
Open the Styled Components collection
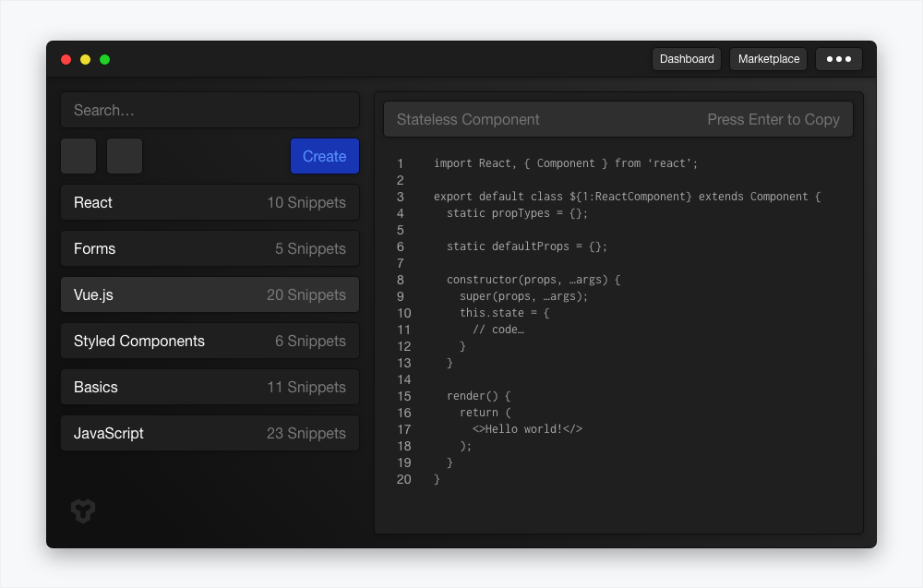click(x=210, y=341)
